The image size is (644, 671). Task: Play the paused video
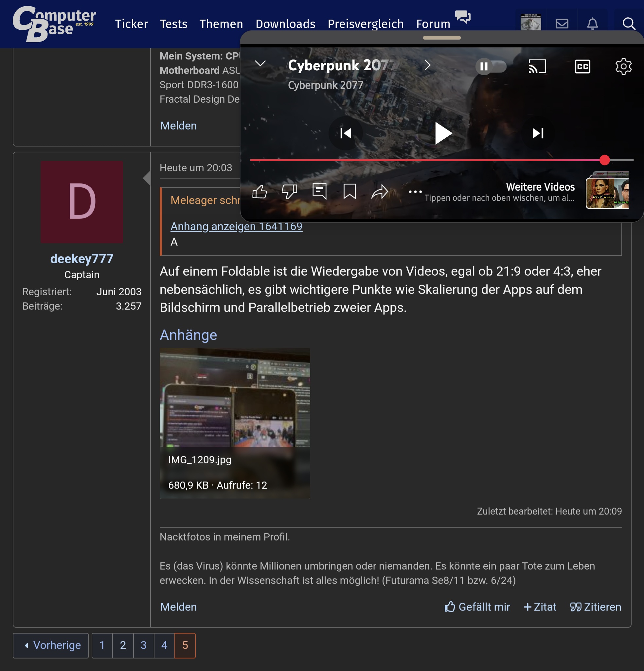443,133
